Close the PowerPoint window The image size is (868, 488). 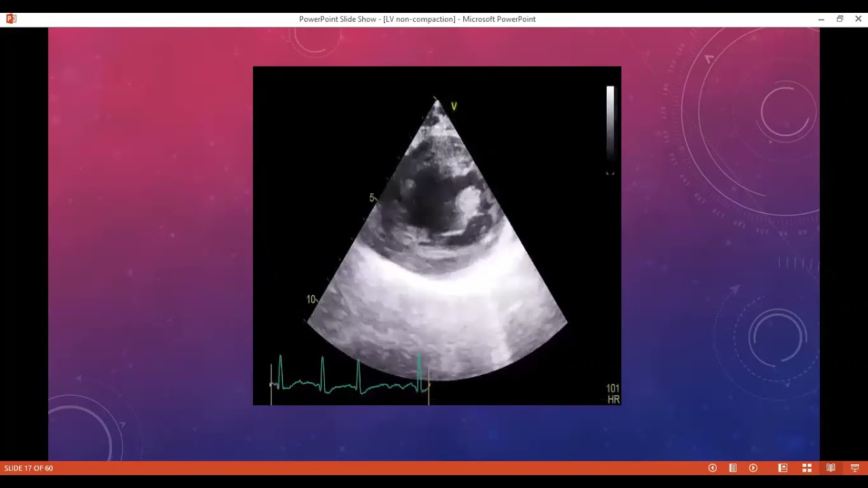pyautogui.click(x=859, y=19)
